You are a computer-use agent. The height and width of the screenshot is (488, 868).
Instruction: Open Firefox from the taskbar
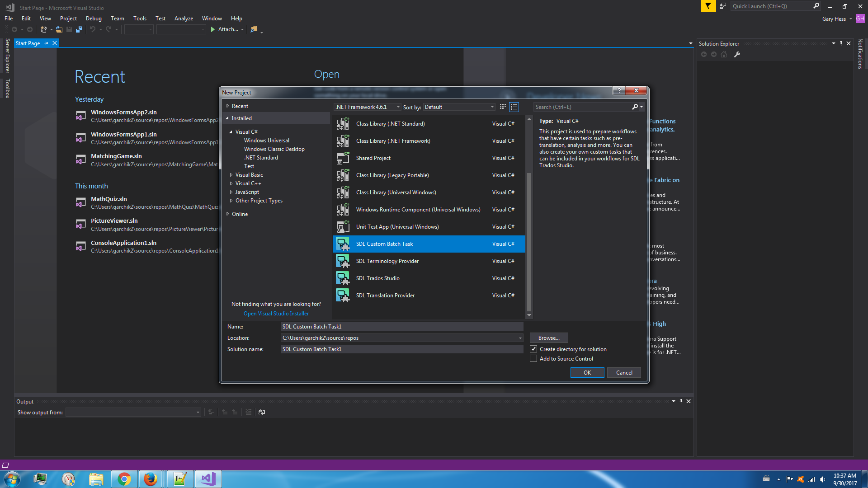click(150, 479)
